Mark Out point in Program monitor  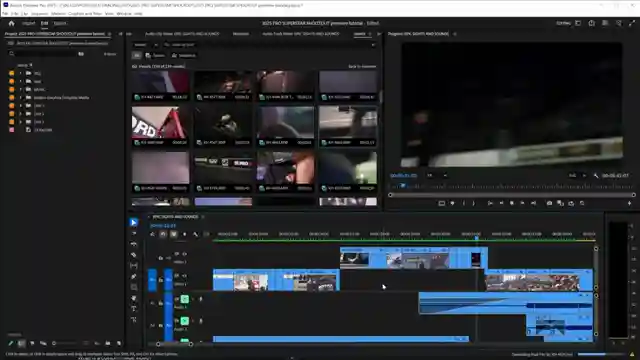click(473, 203)
